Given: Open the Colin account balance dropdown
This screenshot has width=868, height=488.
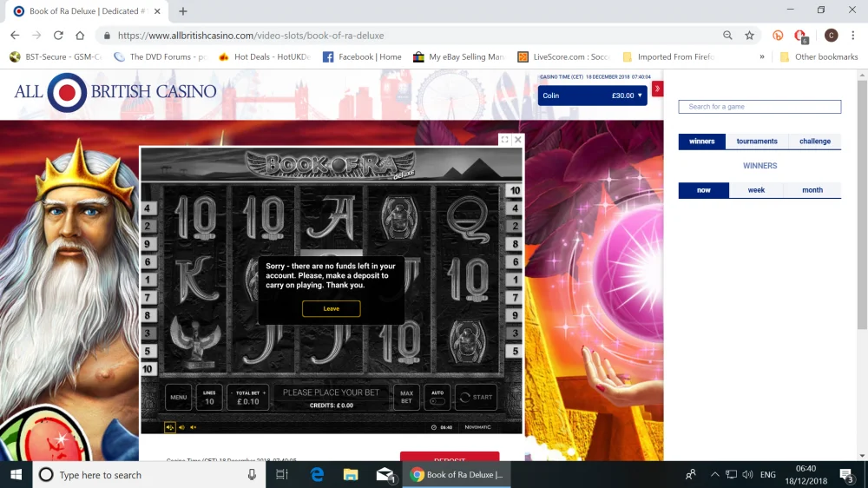Looking at the screenshot, I should pos(592,96).
